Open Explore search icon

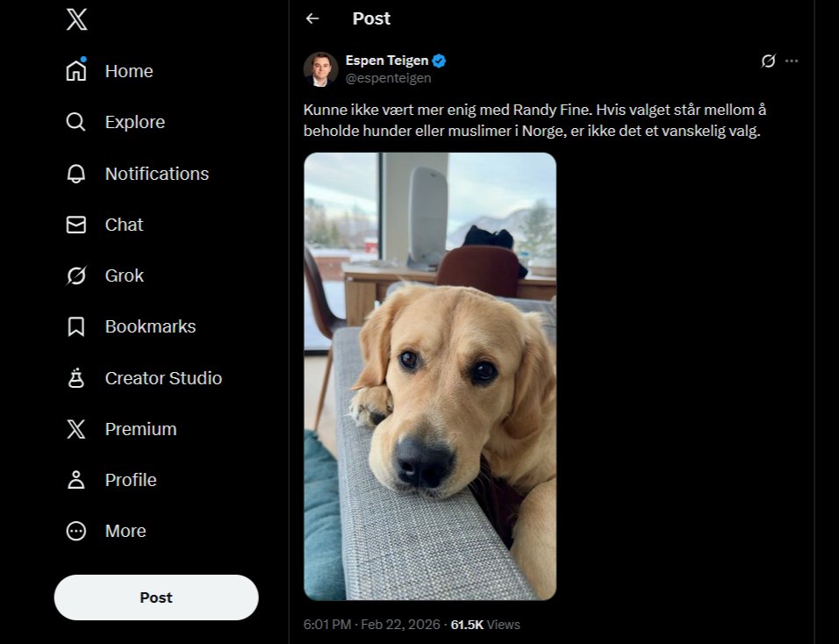76,122
